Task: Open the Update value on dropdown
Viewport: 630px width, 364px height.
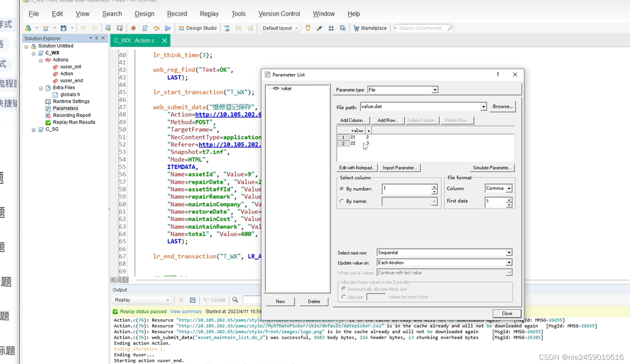Action: tap(509, 263)
